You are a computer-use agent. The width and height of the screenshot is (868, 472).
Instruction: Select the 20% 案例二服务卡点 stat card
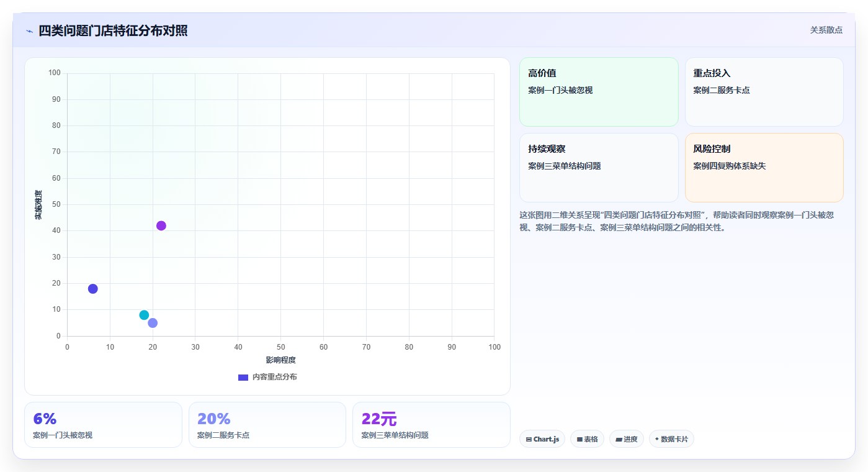(x=267, y=425)
